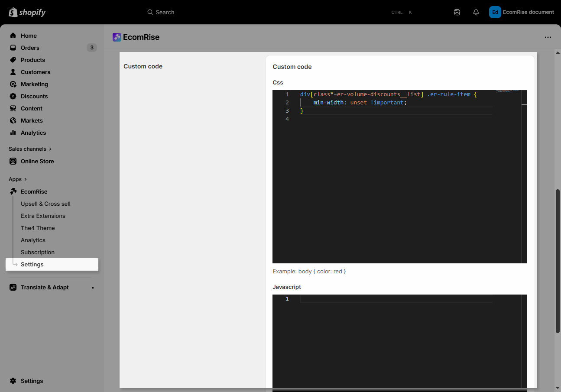Open the notifications bell
This screenshot has height=392, width=561.
tap(476, 12)
